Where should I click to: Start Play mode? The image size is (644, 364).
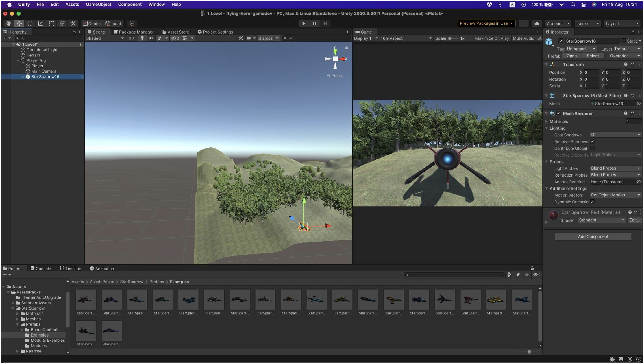[x=304, y=23]
